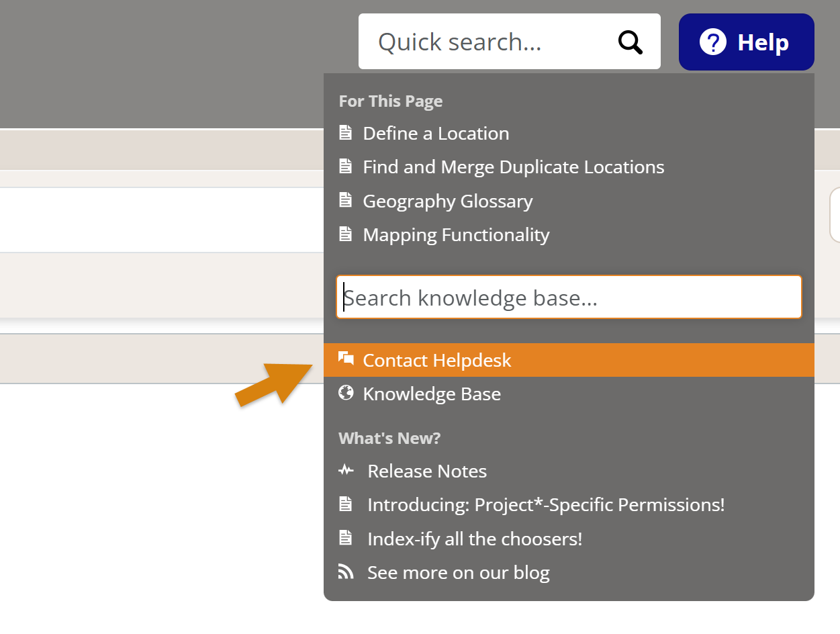Select Contact Helpdesk menu entry
Image resolution: width=840 pixels, height=634 pixels.
[x=437, y=361]
